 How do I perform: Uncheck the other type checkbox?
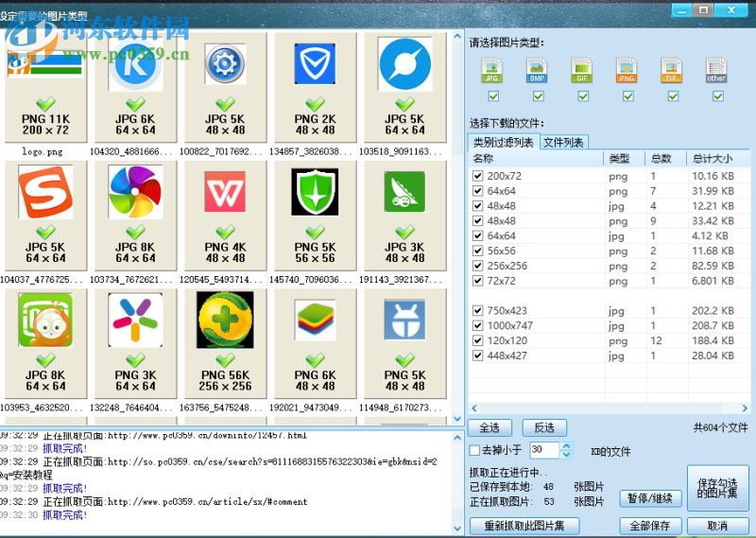[x=718, y=96]
